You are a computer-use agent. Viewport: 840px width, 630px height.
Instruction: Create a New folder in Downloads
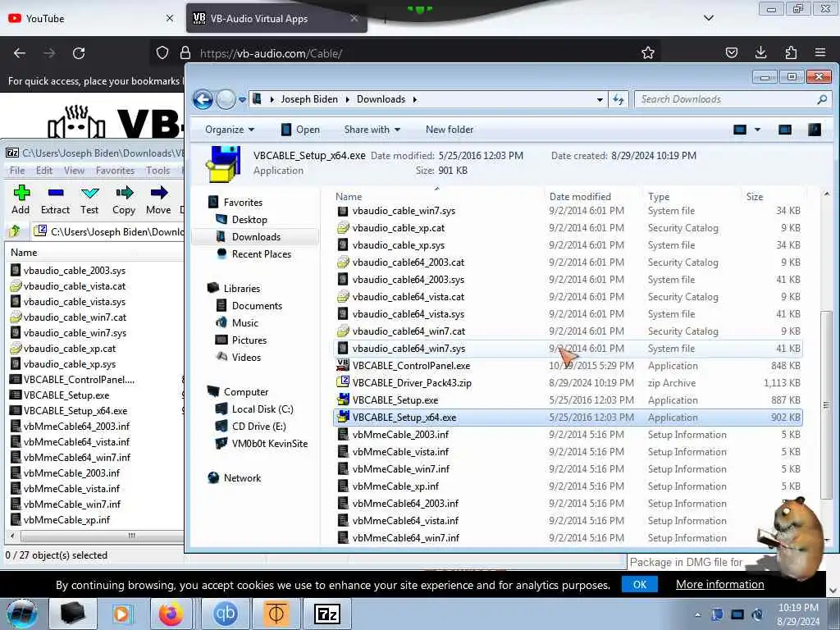pyautogui.click(x=450, y=130)
